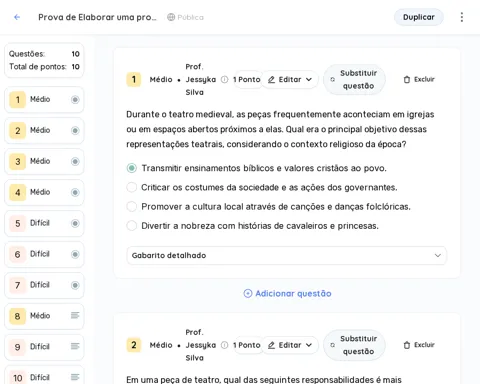Screen dimensions: 480x384
Task: Click the multiple-choice icon on sidebar item 4
Action: pyautogui.click(x=75, y=192)
